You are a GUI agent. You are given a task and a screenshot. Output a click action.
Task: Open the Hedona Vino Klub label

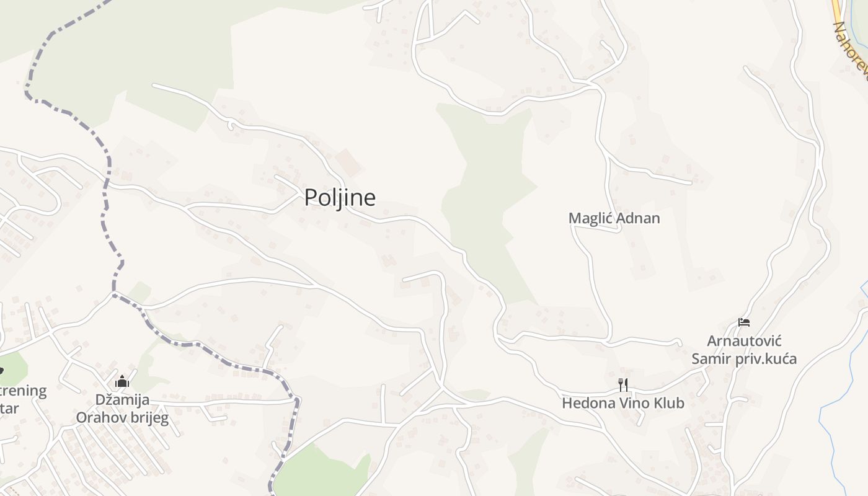coord(623,403)
